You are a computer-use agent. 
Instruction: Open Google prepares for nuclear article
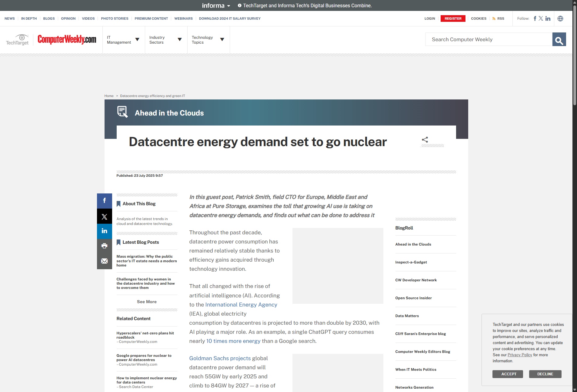(x=144, y=358)
